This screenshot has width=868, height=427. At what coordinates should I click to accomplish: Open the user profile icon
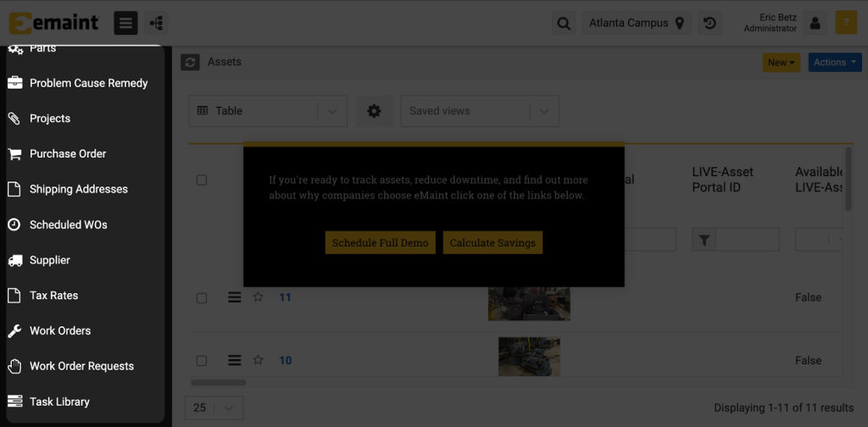click(x=815, y=24)
